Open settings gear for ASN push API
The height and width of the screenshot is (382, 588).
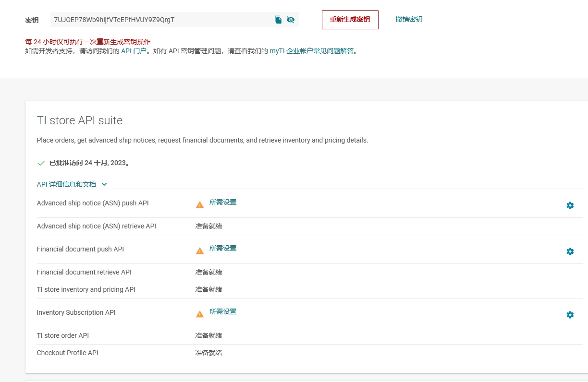pos(570,205)
